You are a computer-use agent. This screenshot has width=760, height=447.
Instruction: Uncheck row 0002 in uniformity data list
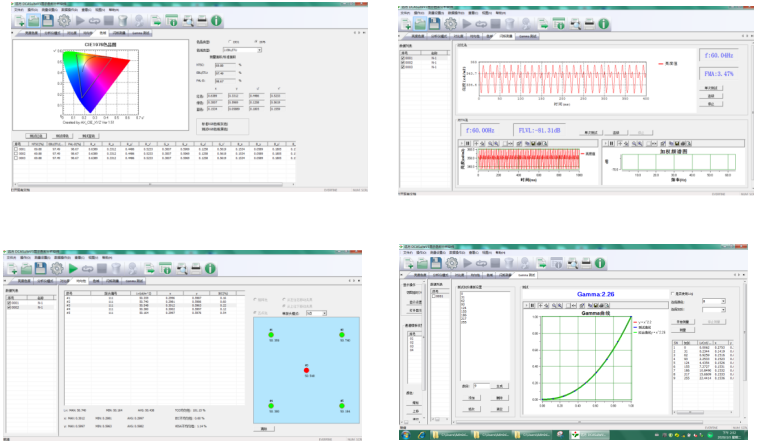point(9,307)
